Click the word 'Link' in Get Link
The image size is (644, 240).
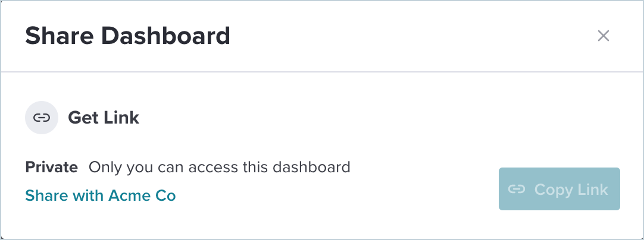(121, 118)
